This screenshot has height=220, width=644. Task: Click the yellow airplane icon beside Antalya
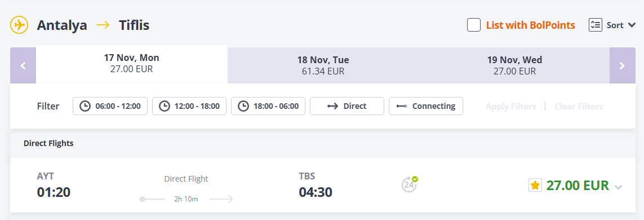tap(19, 25)
